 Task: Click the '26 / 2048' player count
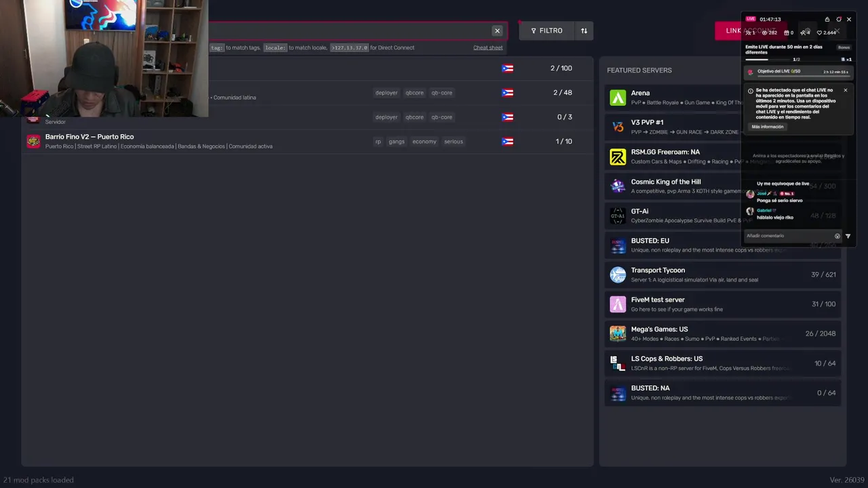pos(821,333)
